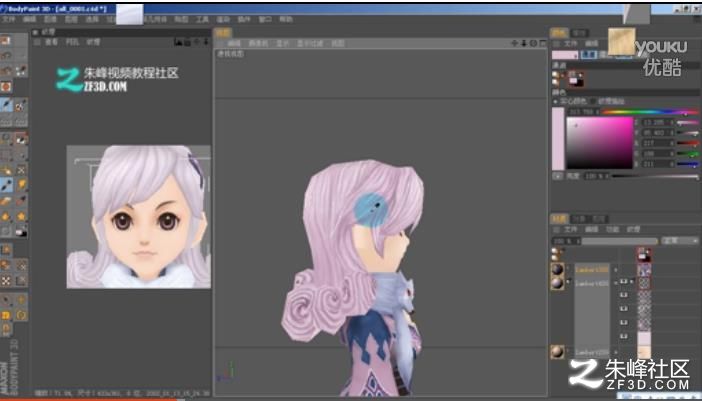Toggle visibility of the fourth layer eye icon
702x401 pixels.
pos(624,322)
